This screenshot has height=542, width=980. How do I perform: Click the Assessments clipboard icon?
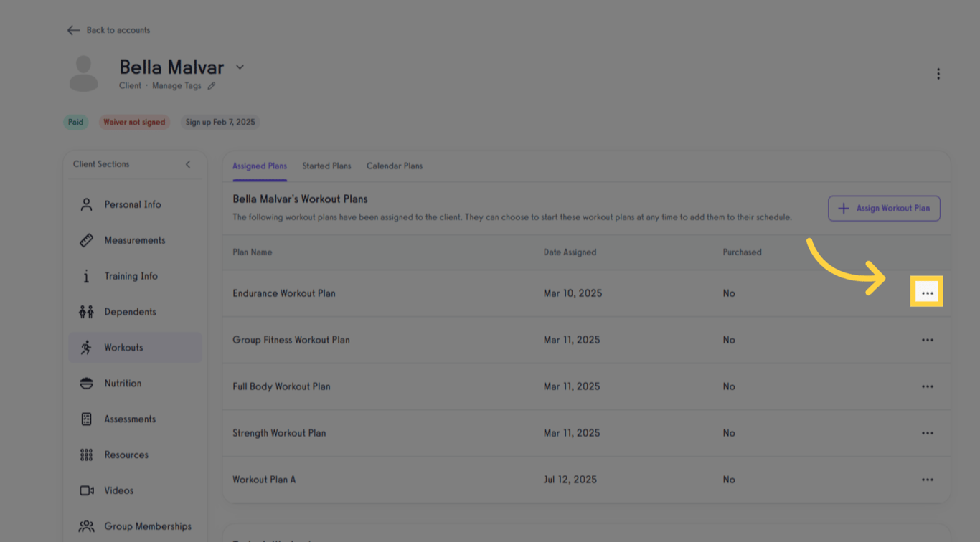pyautogui.click(x=86, y=419)
